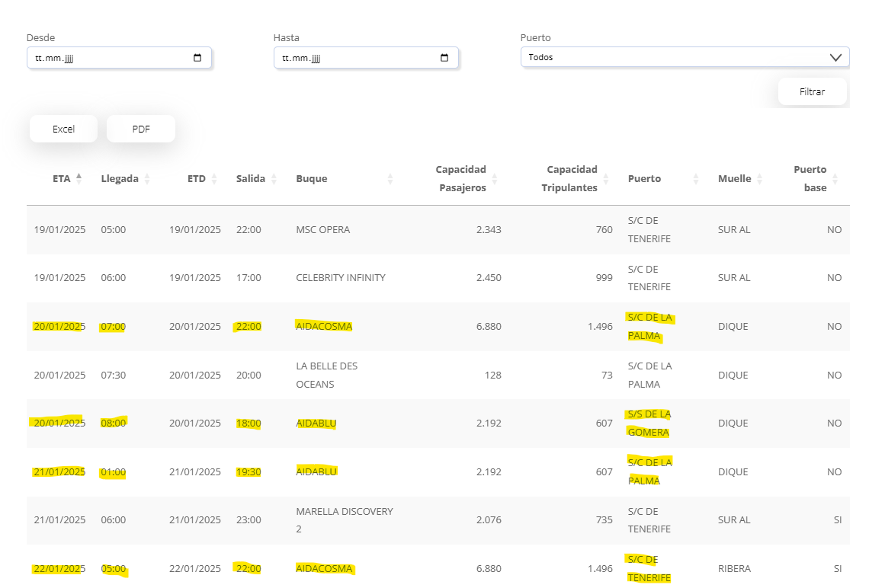
Task: Click the S/S DE LA GOMERA port cell
Action: pyautogui.click(x=649, y=423)
